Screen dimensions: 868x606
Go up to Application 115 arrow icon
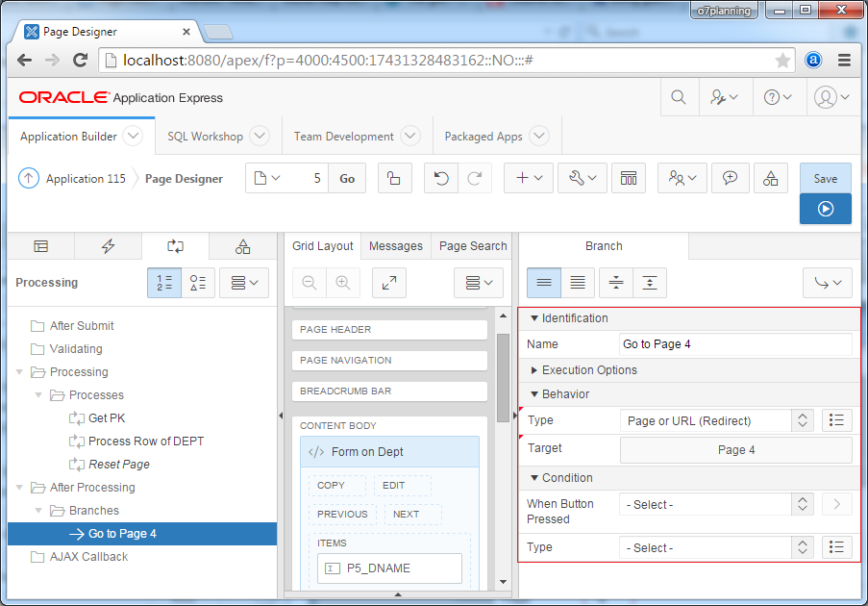29,178
